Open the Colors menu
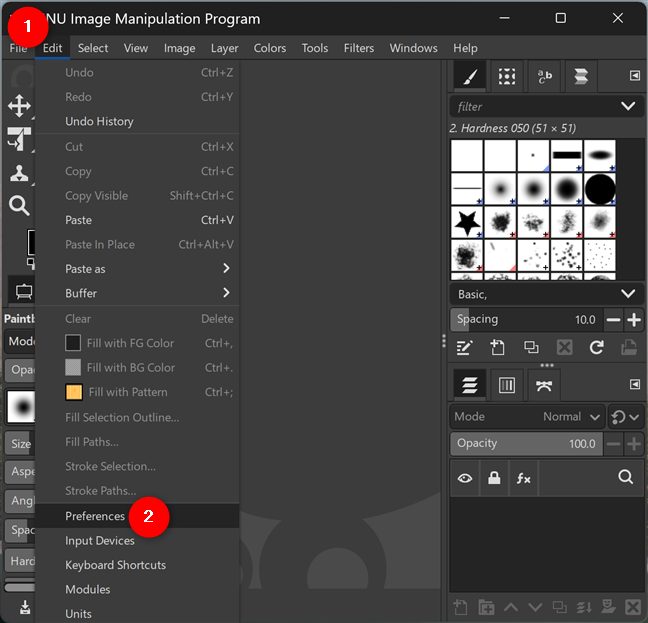The image size is (648, 623). [269, 48]
